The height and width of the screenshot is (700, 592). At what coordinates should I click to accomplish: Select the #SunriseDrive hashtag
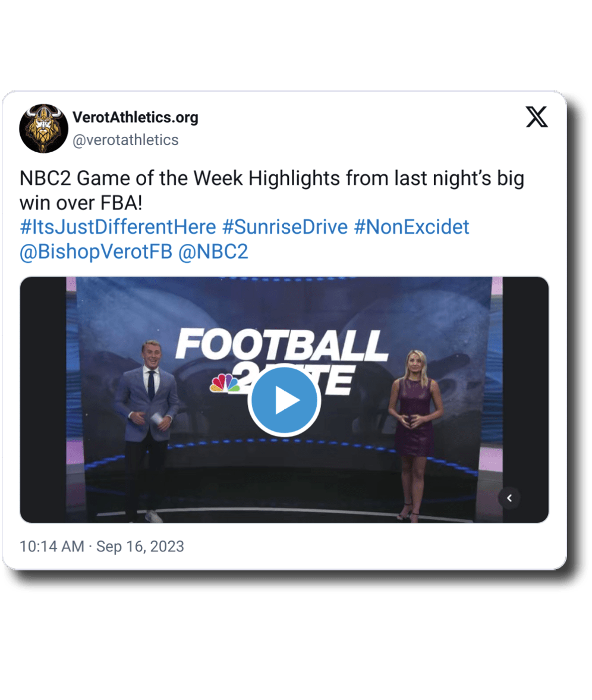pyautogui.click(x=285, y=227)
